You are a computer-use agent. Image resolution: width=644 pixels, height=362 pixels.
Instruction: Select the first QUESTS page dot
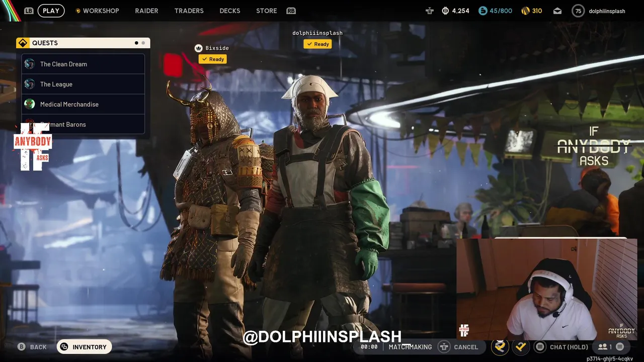click(136, 43)
